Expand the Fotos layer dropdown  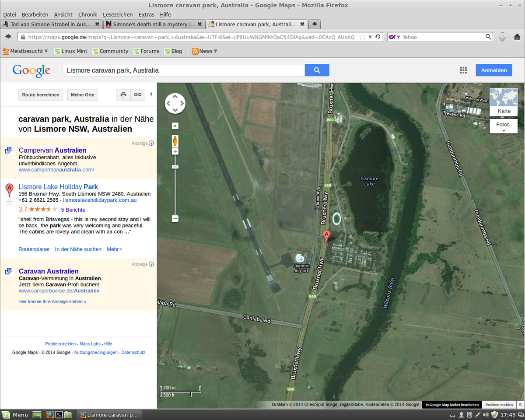click(x=504, y=126)
